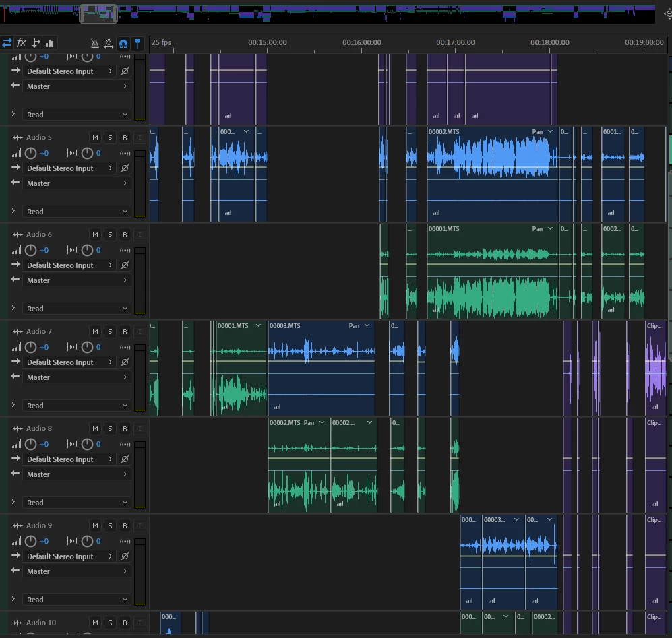The width and height of the screenshot is (672, 638).
Task: Click the 25 fps time display label
Action: (161, 42)
